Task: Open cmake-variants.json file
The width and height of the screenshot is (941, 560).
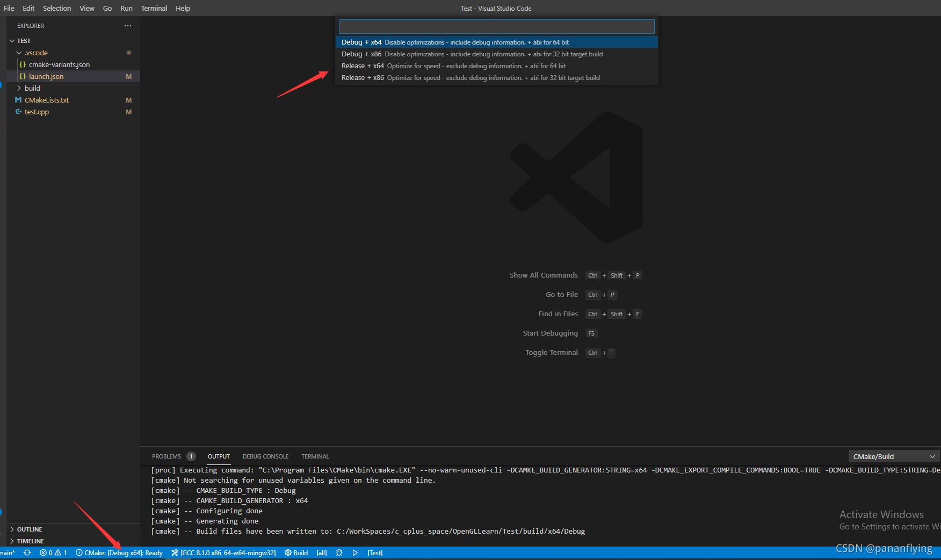Action: [x=59, y=64]
